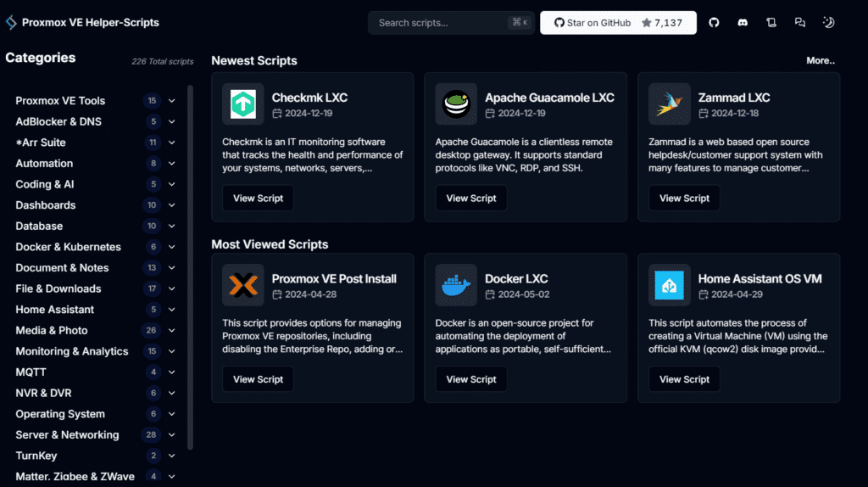Click the categories sidebar scrollbar
This screenshot has height=487, width=868.
tap(191, 267)
